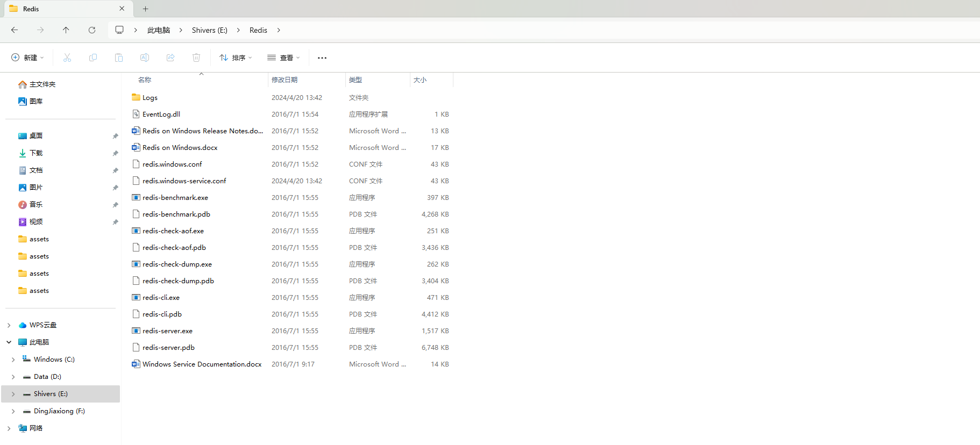The height and width of the screenshot is (445, 980).
Task: Select the redis-cli.exe application icon
Action: coord(136,297)
